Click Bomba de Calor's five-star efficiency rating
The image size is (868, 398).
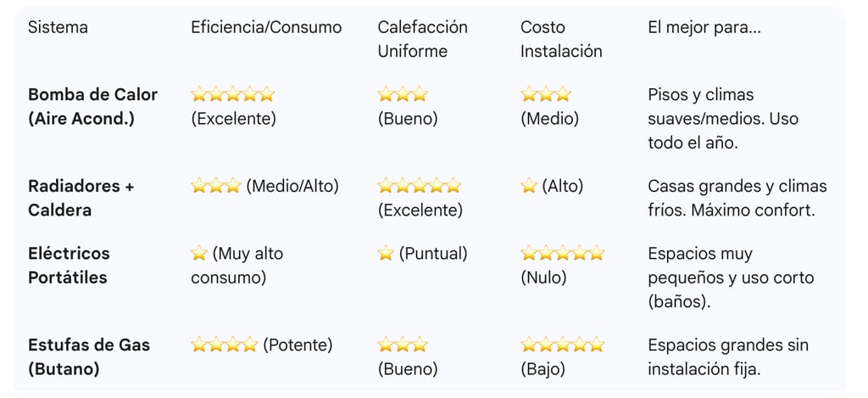click(233, 94)
